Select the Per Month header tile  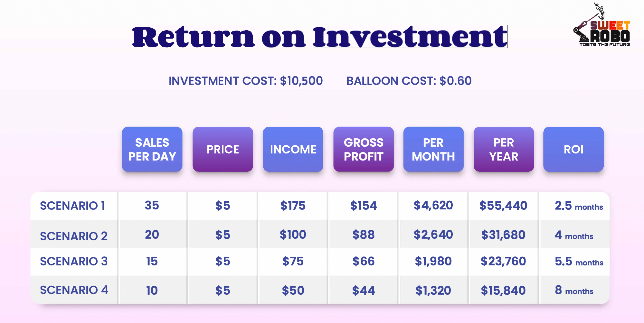tap(433, 149)
